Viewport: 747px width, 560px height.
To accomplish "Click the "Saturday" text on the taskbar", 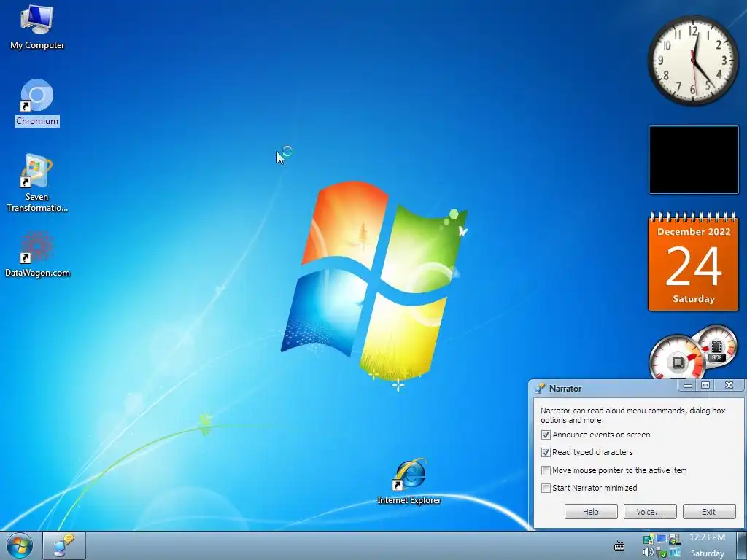I will coord(708,553).
